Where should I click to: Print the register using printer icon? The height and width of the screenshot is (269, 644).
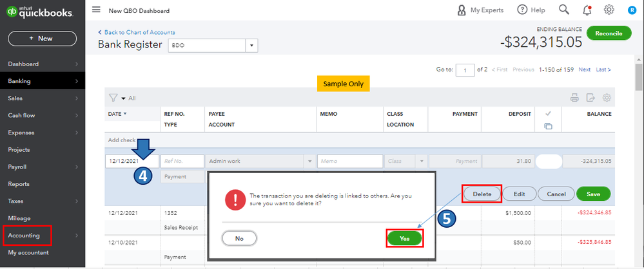coord(574,98)
